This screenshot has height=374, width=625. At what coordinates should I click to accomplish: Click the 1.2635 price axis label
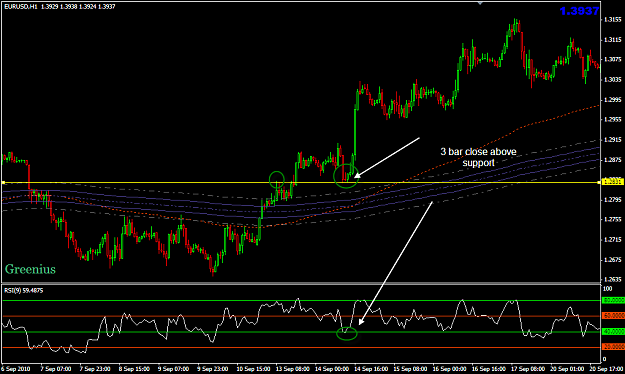[613, 280]
